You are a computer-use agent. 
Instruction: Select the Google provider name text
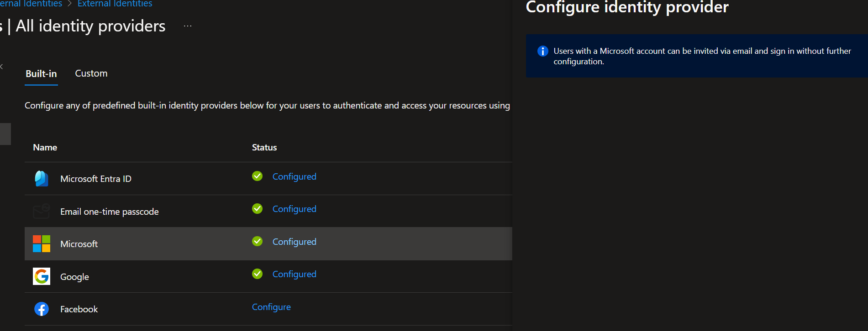pos(74,277)
